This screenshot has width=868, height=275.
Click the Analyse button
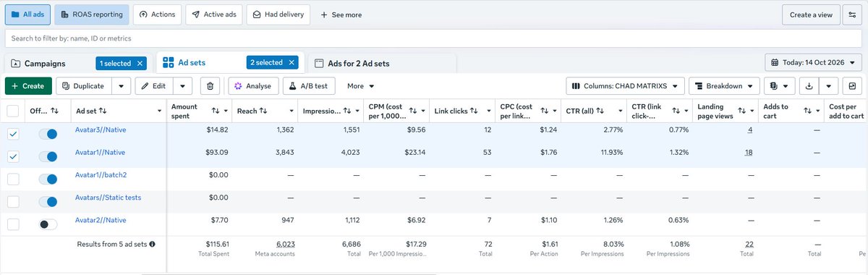tap(253, 86)
